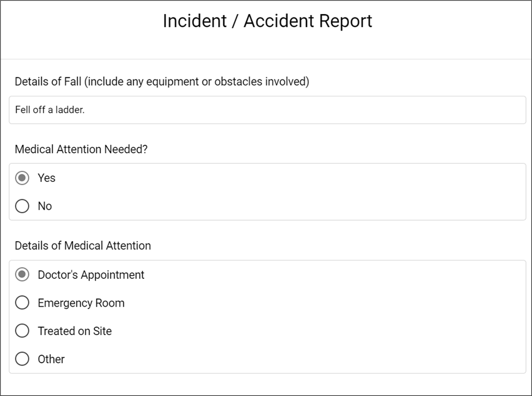Click the 'Details of Fall' question label
Image resolution: width=532 pixels, height=396 pixels.
[x=162, y=82]
